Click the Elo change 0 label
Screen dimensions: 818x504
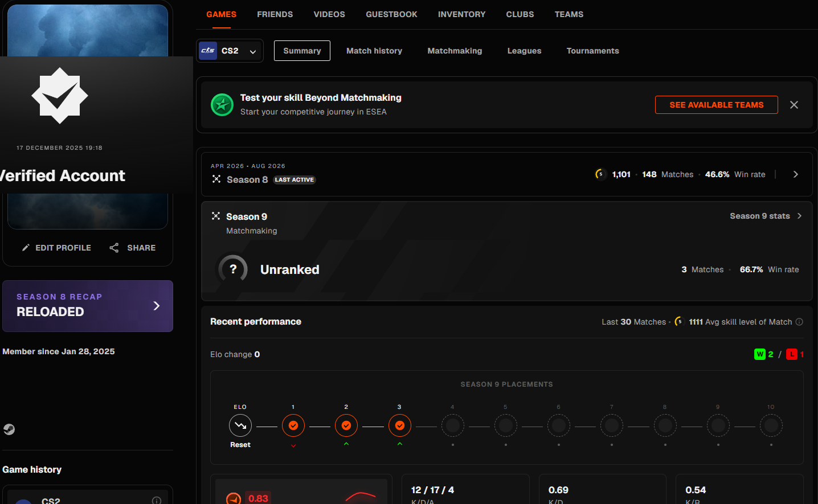click(x=235, y=354)
